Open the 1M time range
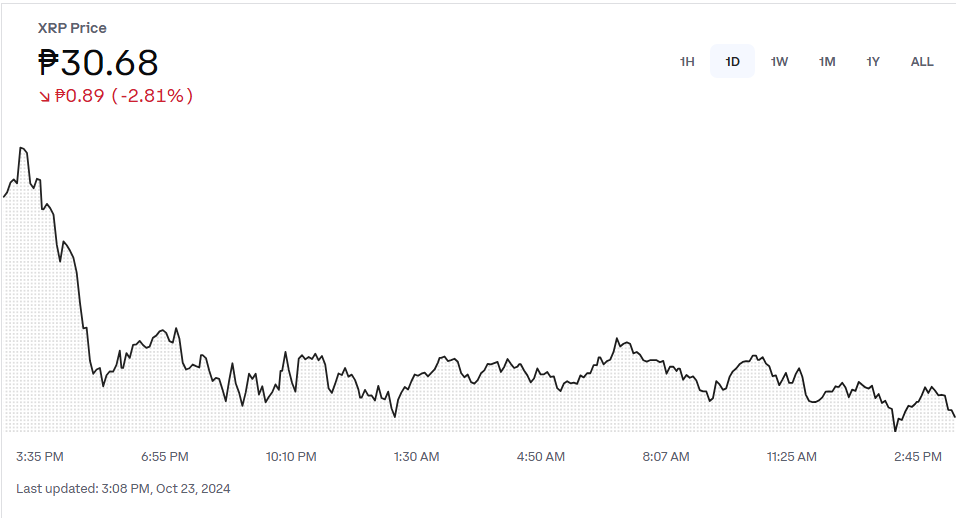This screenshot has height=518, width=956. click(x=827, y=62)
